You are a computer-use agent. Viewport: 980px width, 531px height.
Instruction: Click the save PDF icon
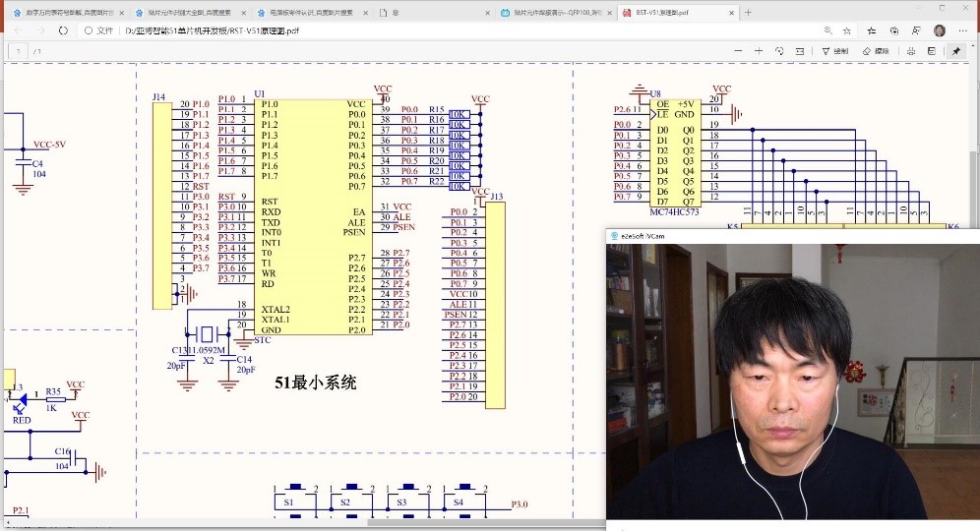point(933,50)
